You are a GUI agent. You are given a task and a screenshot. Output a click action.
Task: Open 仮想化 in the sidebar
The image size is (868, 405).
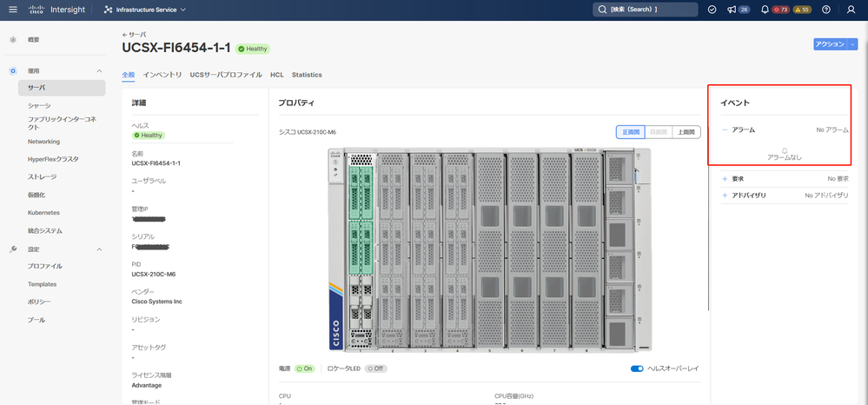tap(36, 195)
